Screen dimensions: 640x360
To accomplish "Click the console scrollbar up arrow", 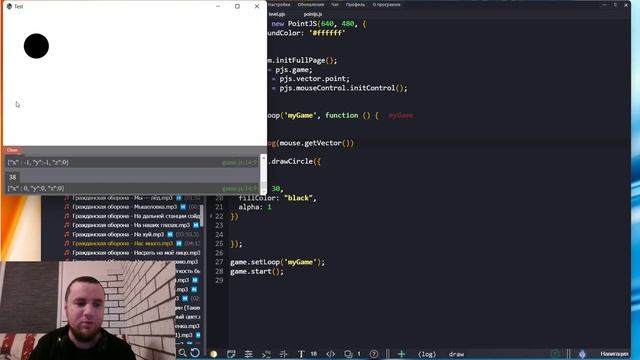I will (x=263, y=158).
